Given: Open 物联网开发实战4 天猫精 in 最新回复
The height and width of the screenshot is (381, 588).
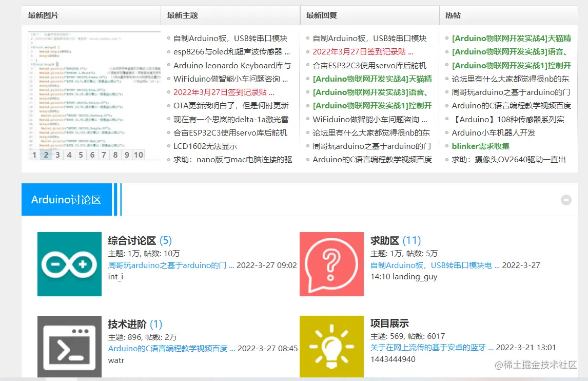Looking at the screenshot, I should [372, 79].
